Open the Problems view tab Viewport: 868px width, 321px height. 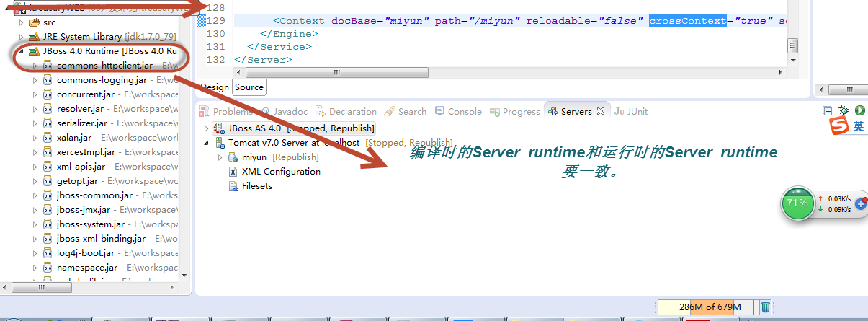pos(226,111)
